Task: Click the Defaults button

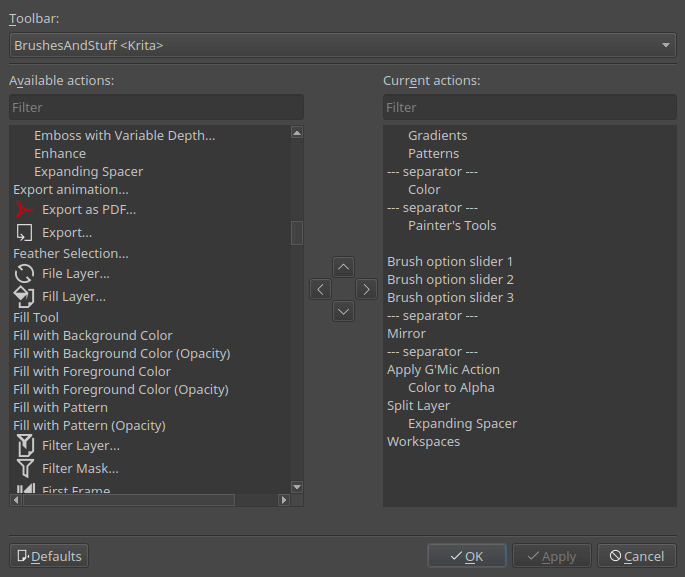Action: (49, 556)
